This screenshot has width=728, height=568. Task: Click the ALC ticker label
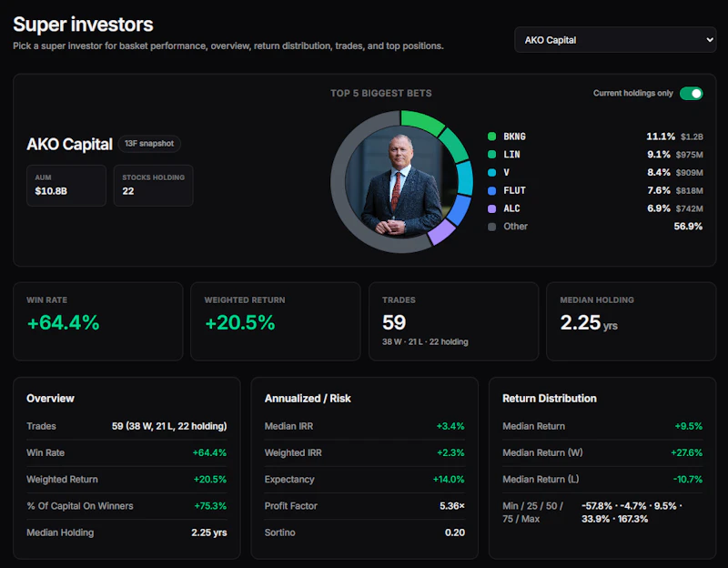pos(511,208)
